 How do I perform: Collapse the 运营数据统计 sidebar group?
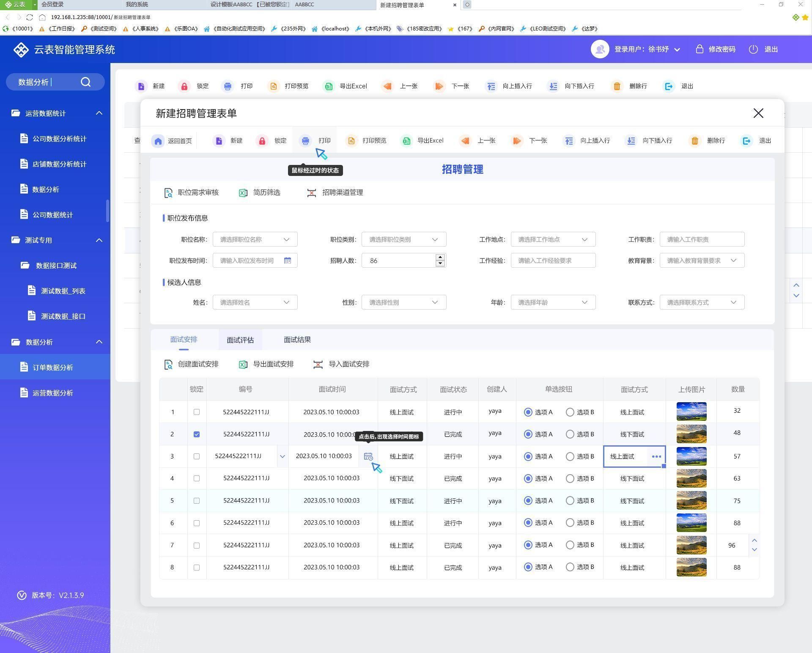click(99, 113)
